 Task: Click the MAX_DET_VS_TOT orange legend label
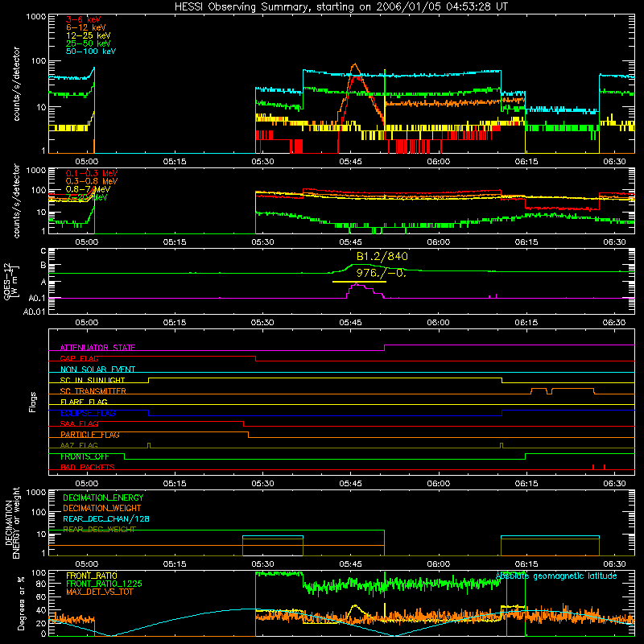click(x=99, y=592)
